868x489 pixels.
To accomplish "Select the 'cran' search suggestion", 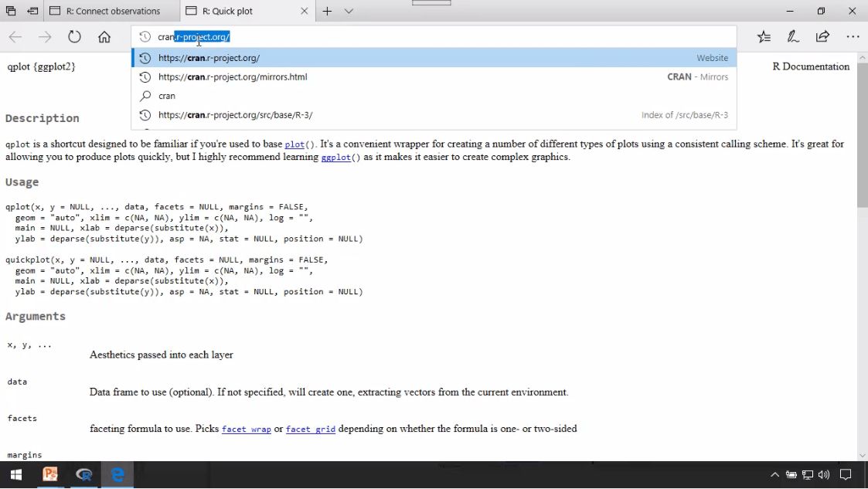I will tap(434, 96).
